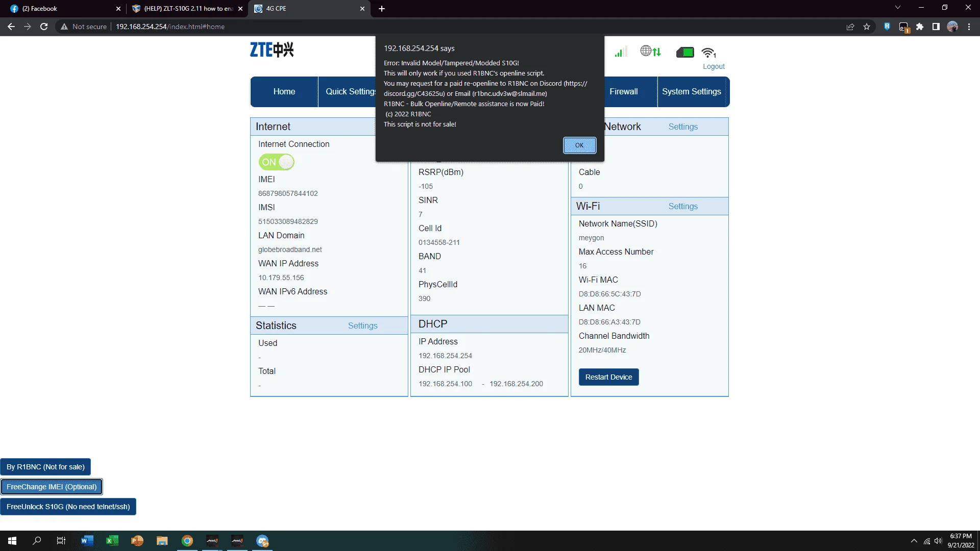This screenshot has width=980, height=551.
Task: Open the Firewall menu tab
Action: (624, 92)
